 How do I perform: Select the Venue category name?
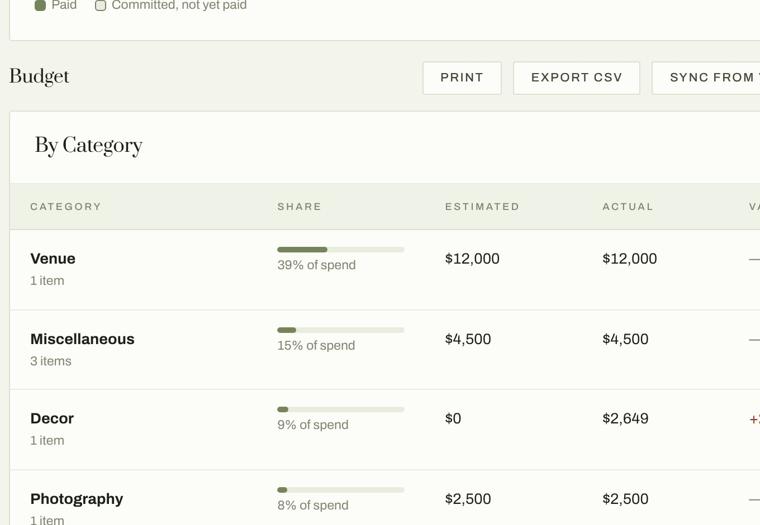(x=53, y=258)
